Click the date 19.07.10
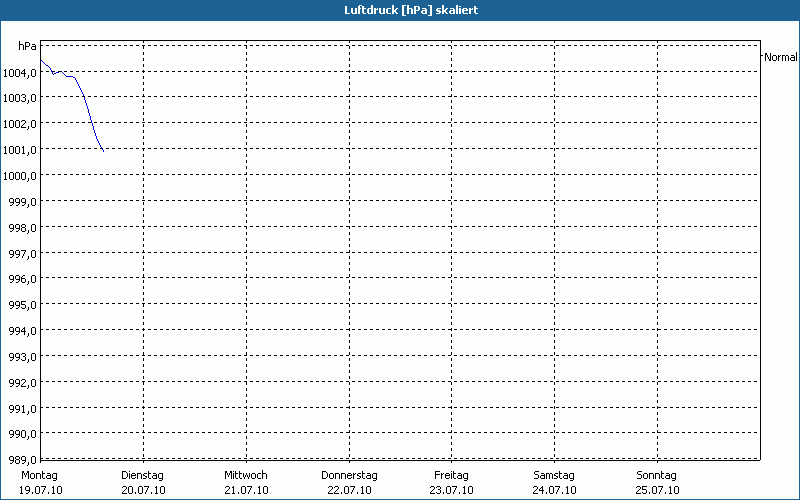The height and width of the screenshot is (500, 800). click(41, 491)
